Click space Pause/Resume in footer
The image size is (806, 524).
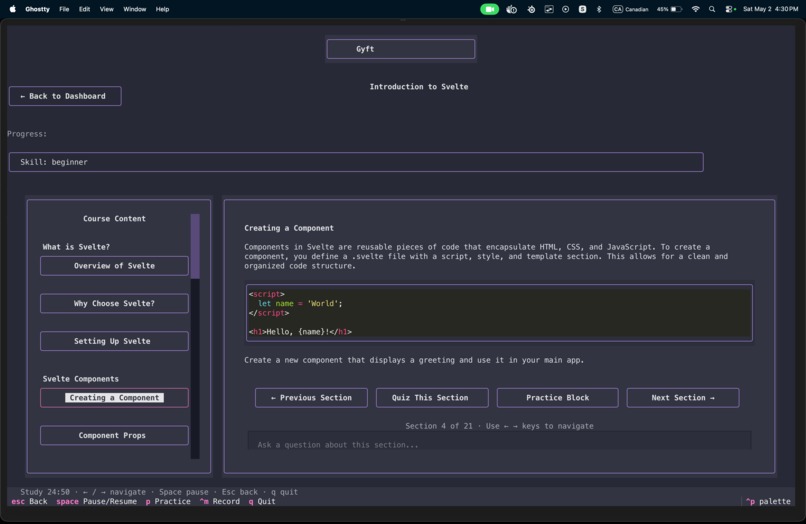click(97, 501)
